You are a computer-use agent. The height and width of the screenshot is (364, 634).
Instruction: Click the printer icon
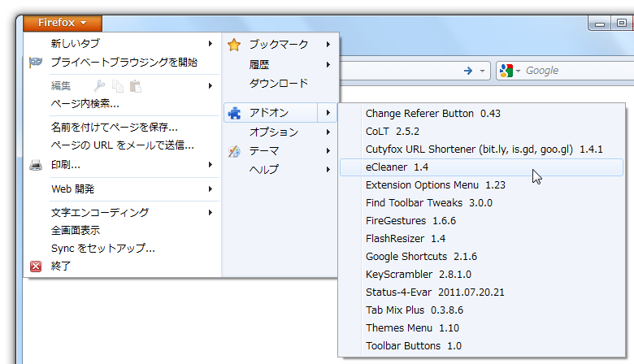coord(36,165)
